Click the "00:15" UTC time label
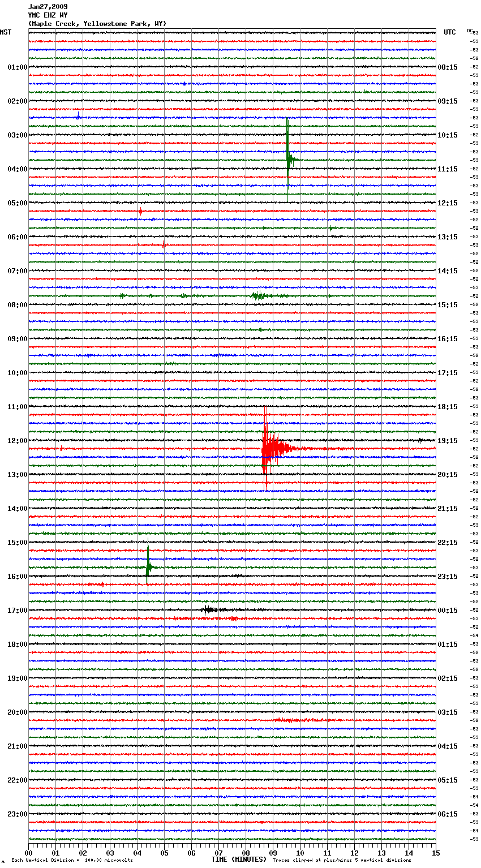This screenshot has height=868, width=481. tap(448, 611)
